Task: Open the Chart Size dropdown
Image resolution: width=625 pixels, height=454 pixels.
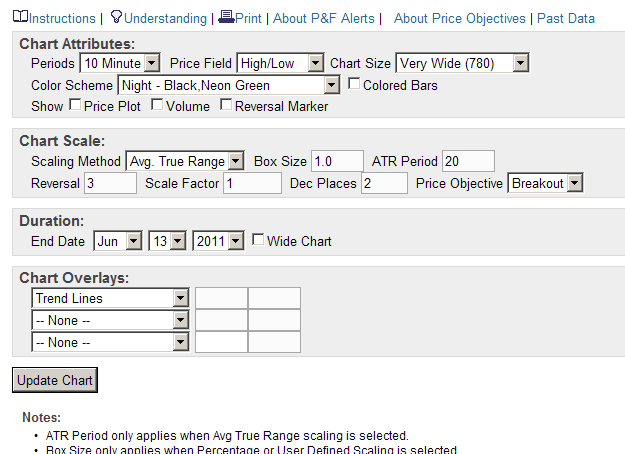Action: (461, 63)
